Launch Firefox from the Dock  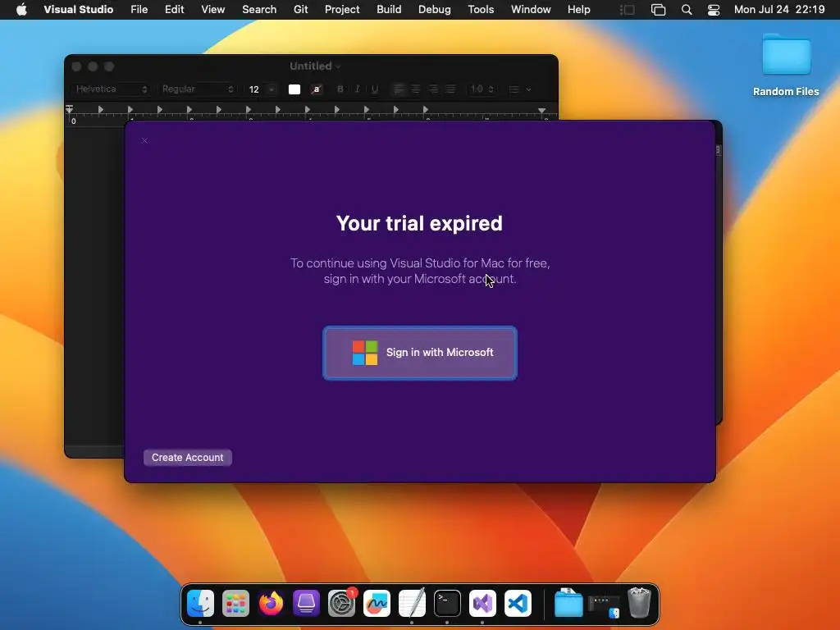[271, 603]
